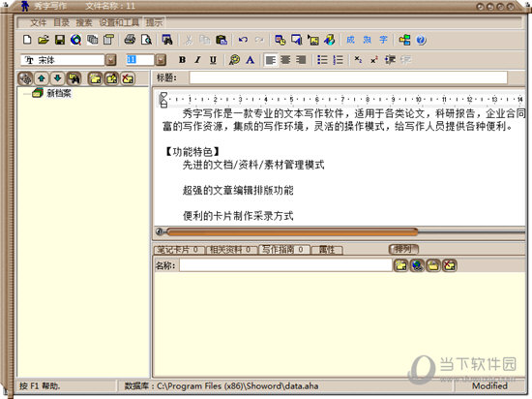Viewport: 532px width, 399px height.
Task: Click Modified in the status bar
Action: (x=489, y=386)
